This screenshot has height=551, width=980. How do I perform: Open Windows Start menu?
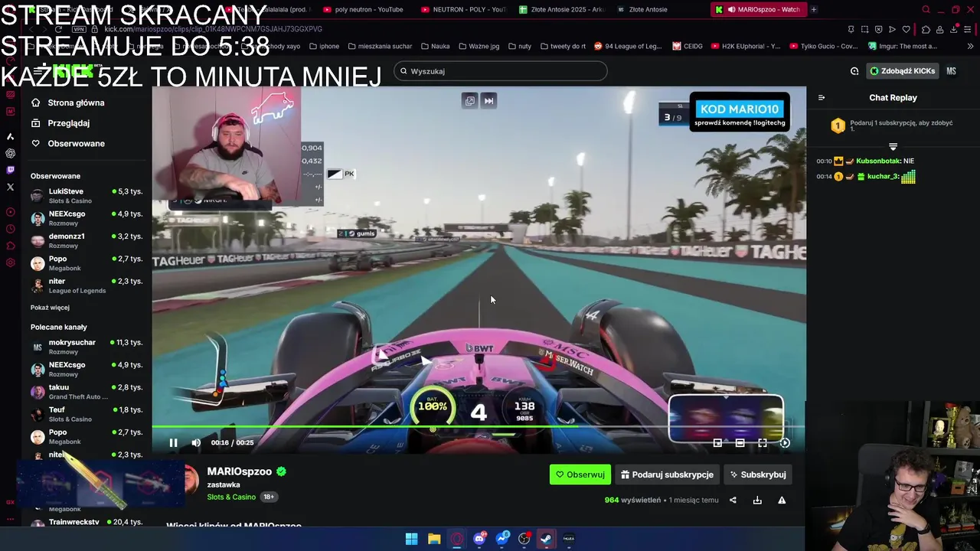pos(411,539)
